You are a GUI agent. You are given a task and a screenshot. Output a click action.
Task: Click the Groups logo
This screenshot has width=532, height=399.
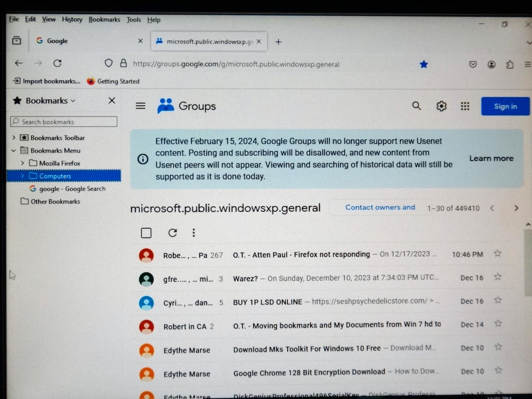coord(187,106)
